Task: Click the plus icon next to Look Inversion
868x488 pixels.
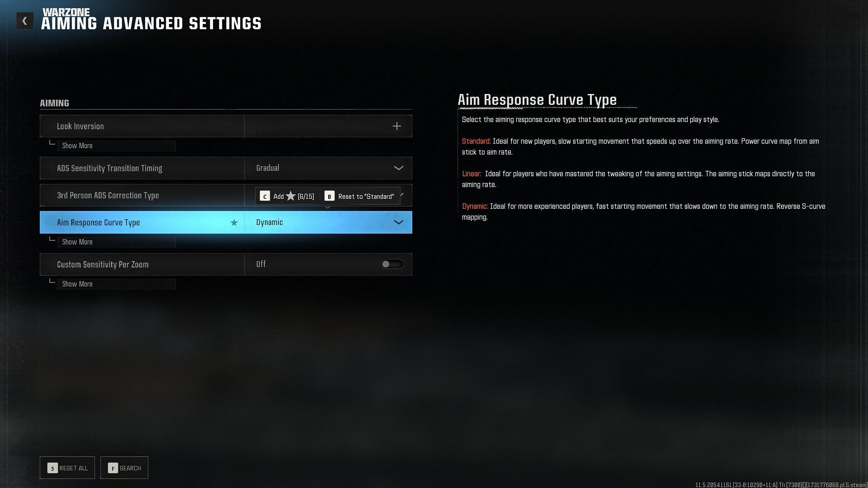Action: pyautogui.click(x=397, y=126)
